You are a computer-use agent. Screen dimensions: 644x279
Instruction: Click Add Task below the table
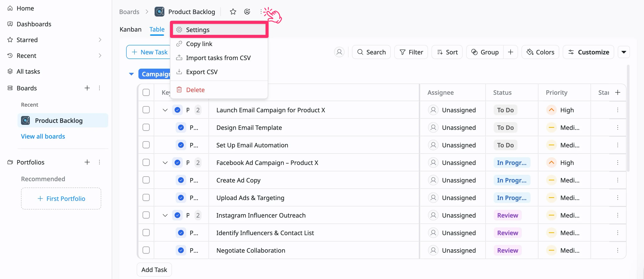click(154, 270)
